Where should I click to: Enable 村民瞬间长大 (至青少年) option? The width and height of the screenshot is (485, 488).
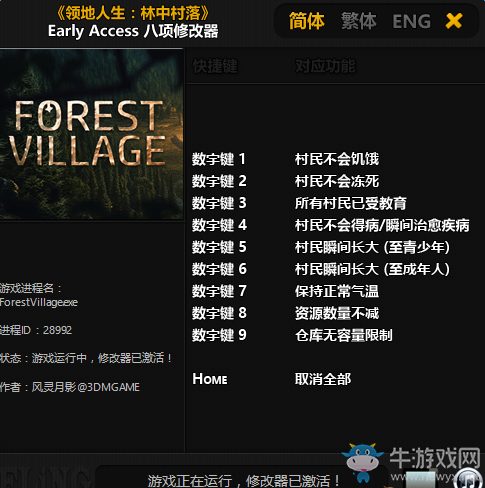point(372,247)
